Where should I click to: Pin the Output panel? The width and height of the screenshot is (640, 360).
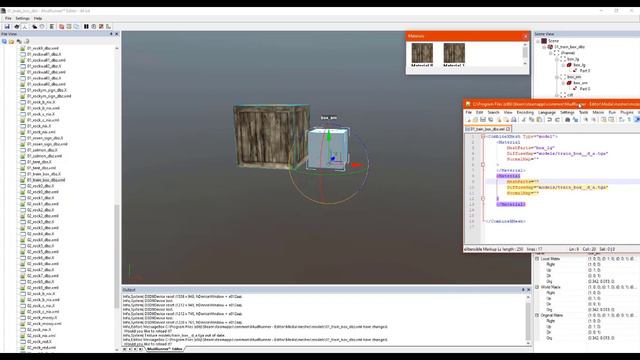coord(523,290)
